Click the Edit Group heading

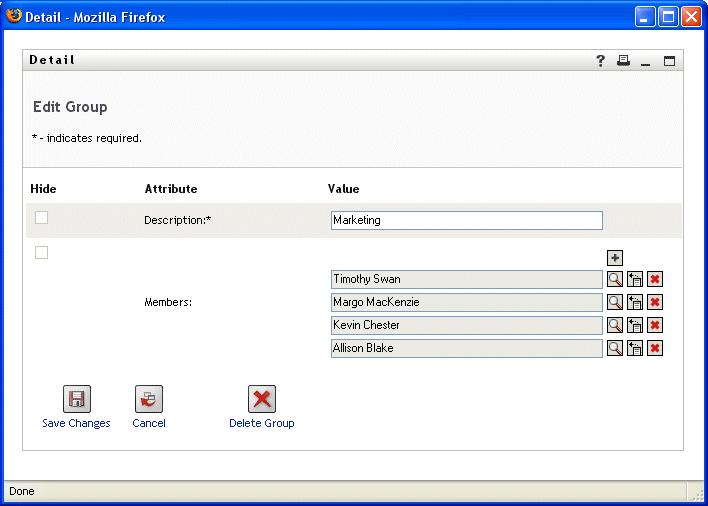pos(70,107)
